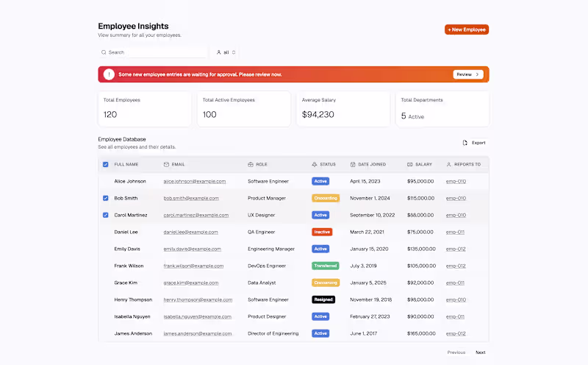The image size is (588, 365).
Task: Uncheck the Carol Martinez row checkbox
Action: point(105,215)
